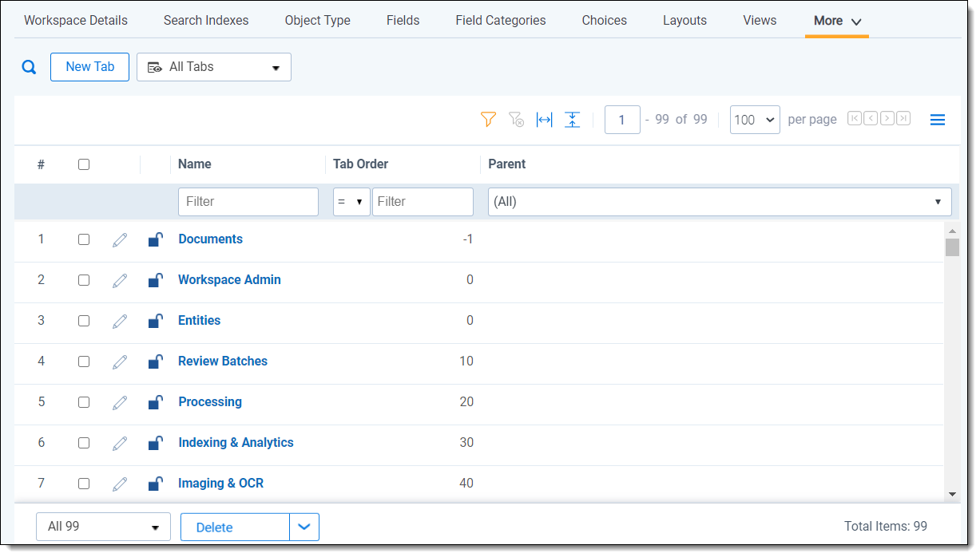Check the select-all checkbox in header
The width and height of the screenshot is (980, 557).
84,164
